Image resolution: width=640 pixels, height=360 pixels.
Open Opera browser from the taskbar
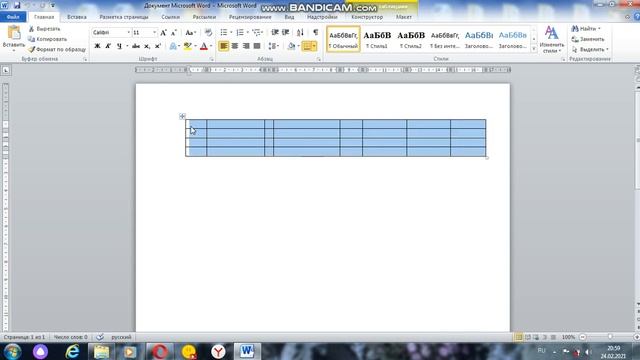tap(160, 351)
